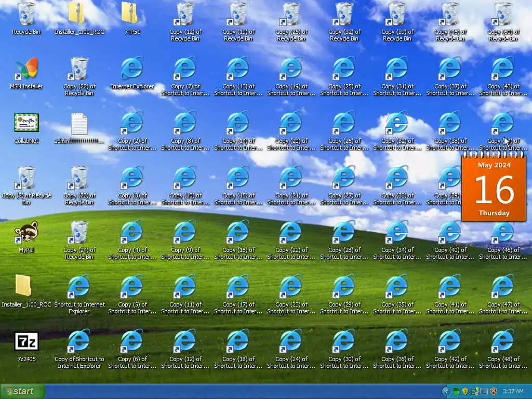
Task: Click the green Task Manager tray icon
Action: tap(456, 392)
